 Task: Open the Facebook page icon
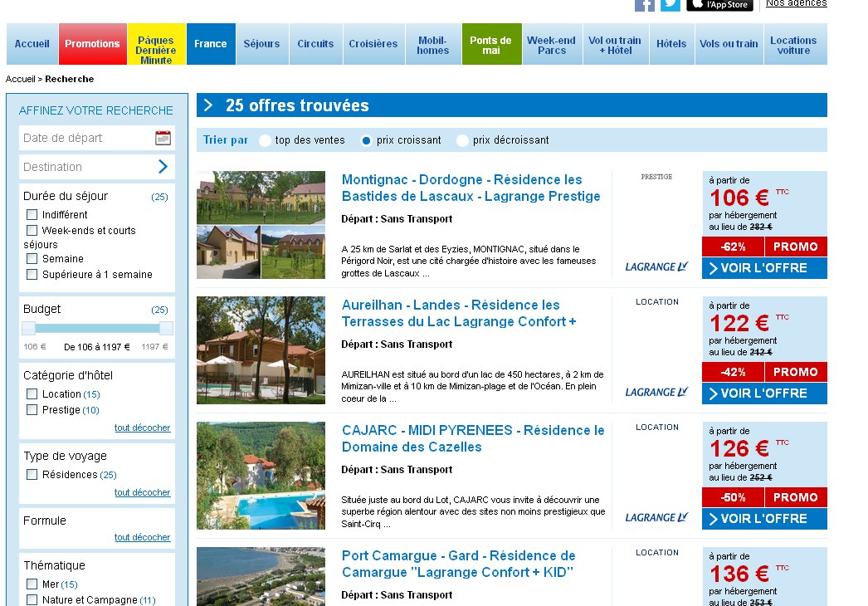pos(645,4)
